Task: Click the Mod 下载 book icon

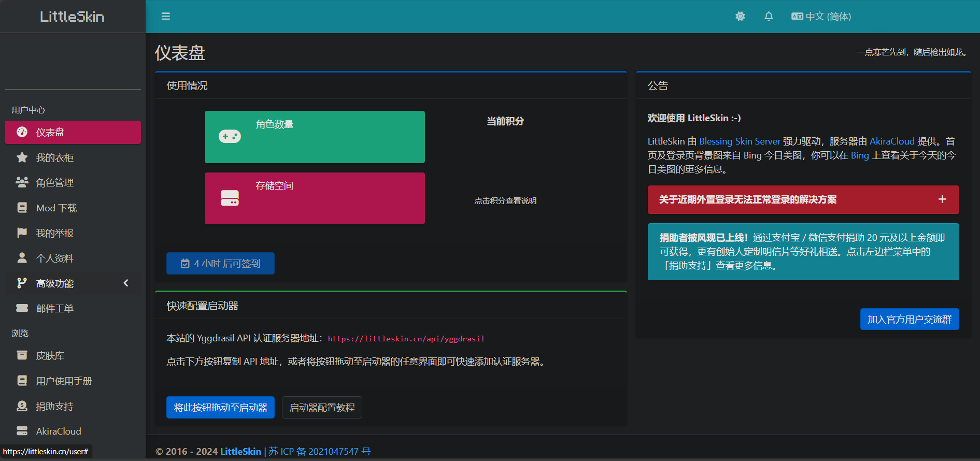Action: (x=22, y=208)
